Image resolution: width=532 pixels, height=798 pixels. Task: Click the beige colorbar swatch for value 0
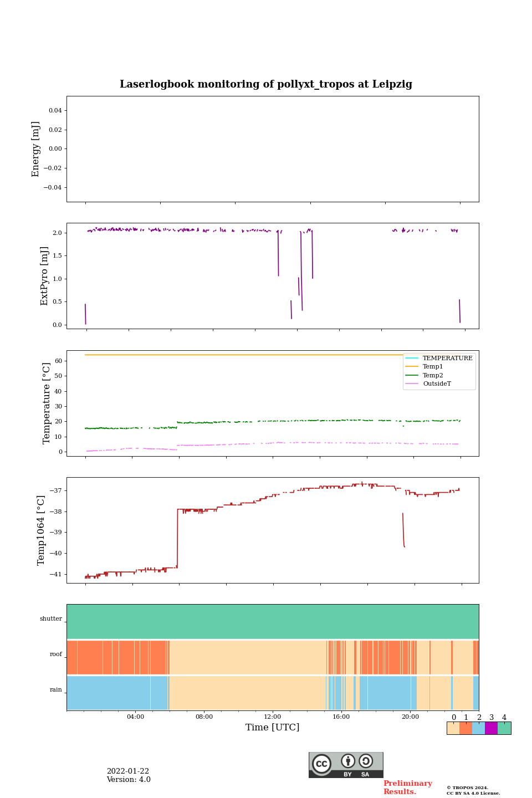point(453,728)
